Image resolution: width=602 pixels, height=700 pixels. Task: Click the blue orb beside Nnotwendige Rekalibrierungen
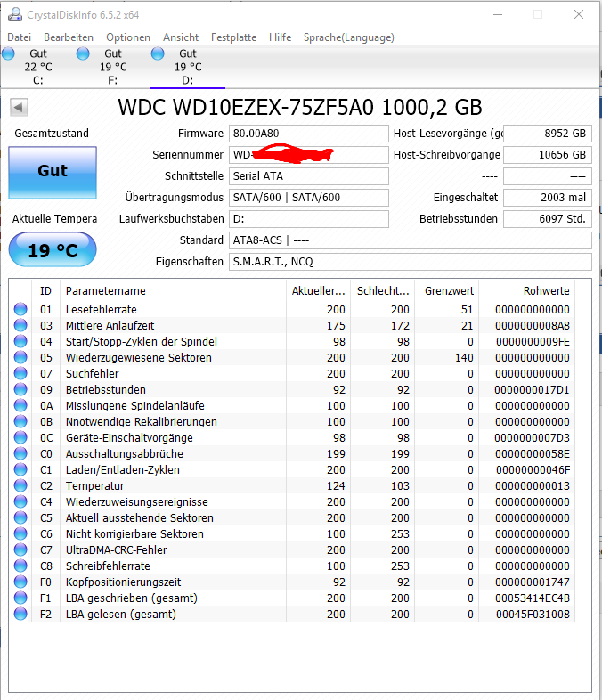[x=20, y=421]
